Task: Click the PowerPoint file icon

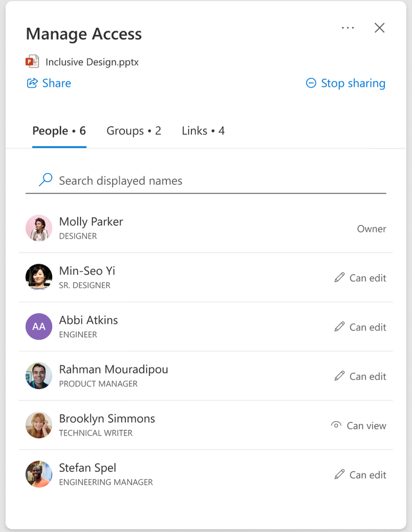Action: (x=33, y=62)
